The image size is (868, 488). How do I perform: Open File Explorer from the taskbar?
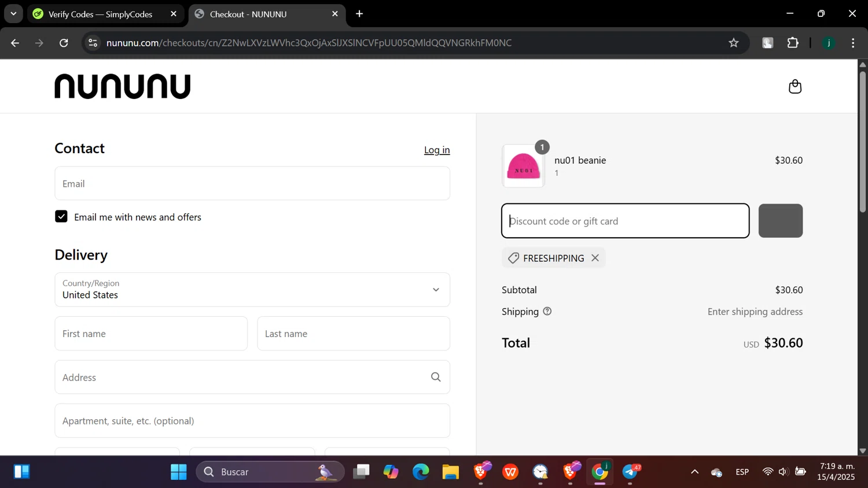(x=451, y=472)
